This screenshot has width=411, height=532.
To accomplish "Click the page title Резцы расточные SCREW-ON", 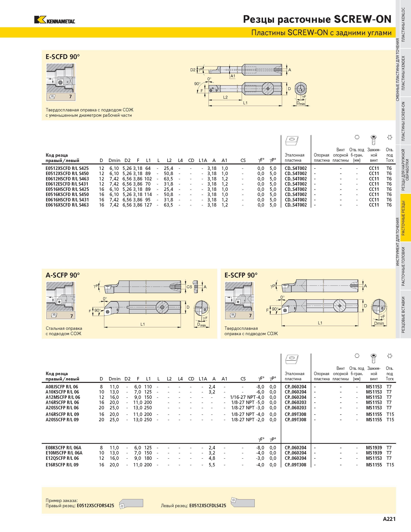I will point(317,19).
